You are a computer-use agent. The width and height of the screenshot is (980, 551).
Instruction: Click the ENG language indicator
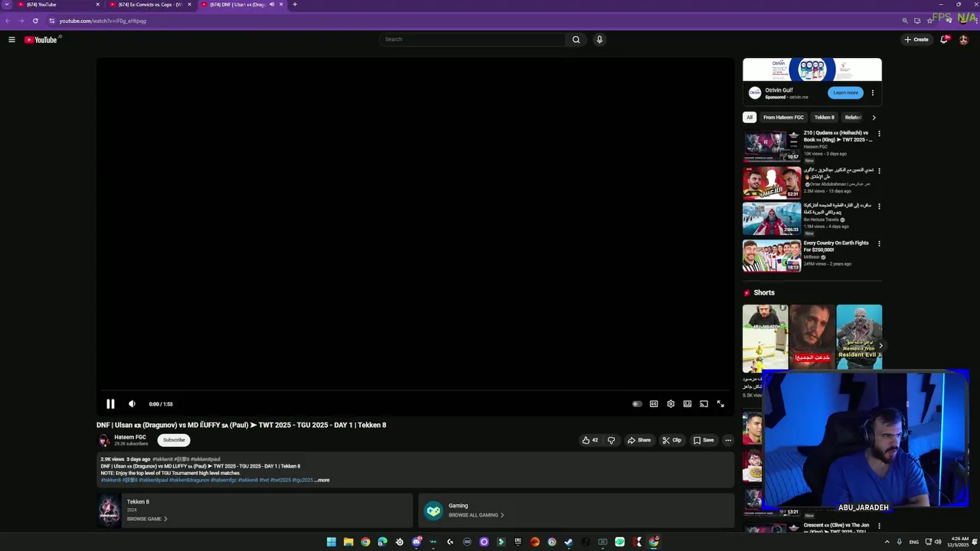tap(913, 542)
